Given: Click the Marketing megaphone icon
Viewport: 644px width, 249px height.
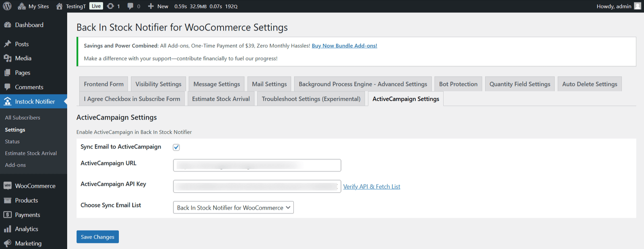Looking at the screenshot, I should [8, 243].
